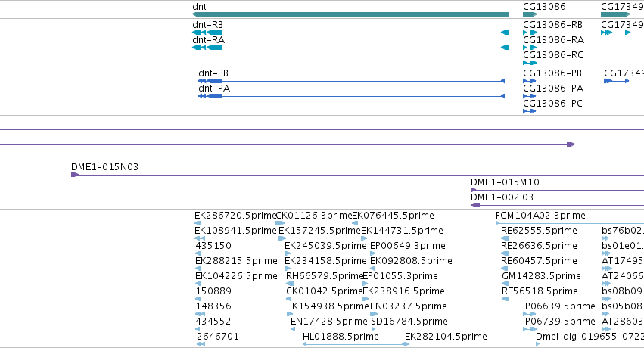Click the CK01126.3prime EST arrow glyph
Image resolution: width=644 pixels, height=348 pixels.
point(281,223)
